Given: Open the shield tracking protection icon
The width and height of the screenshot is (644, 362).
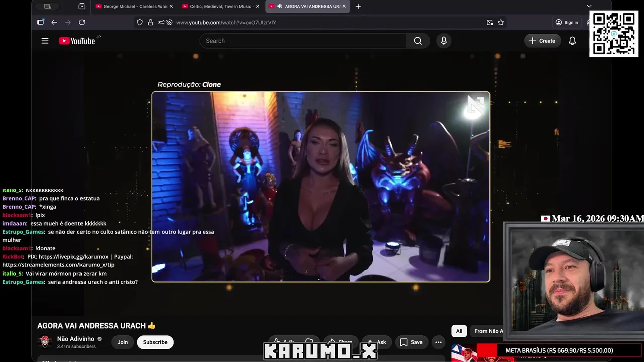Looking at the screenshot, I should click(140, 22).
